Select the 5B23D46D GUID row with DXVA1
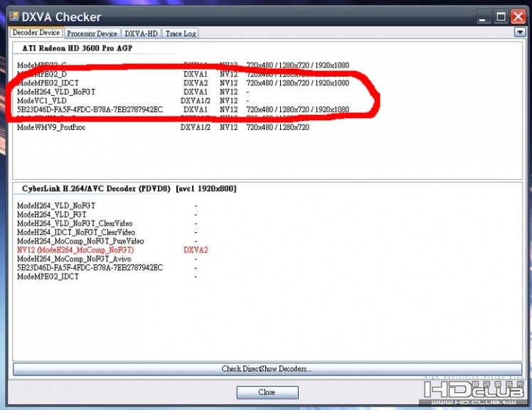Image resolution: width=532 pixels, height=410 pixels. pos(183,109)
